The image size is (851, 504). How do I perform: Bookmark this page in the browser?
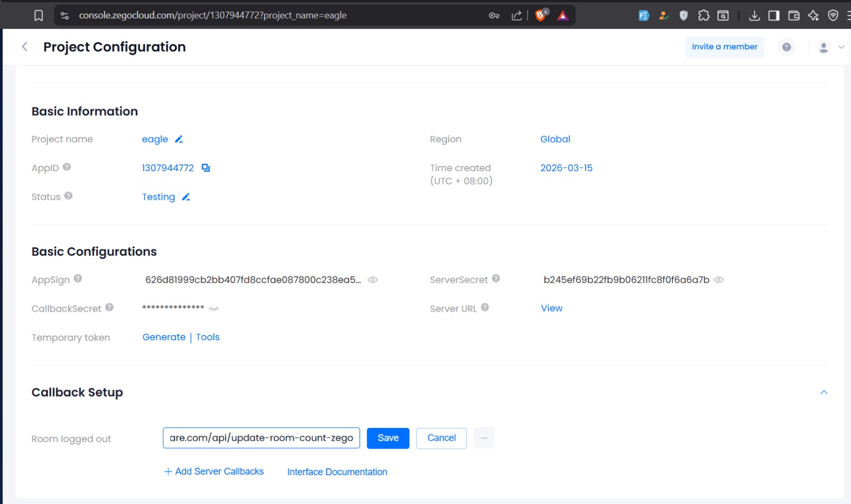(x=38, y=15)
